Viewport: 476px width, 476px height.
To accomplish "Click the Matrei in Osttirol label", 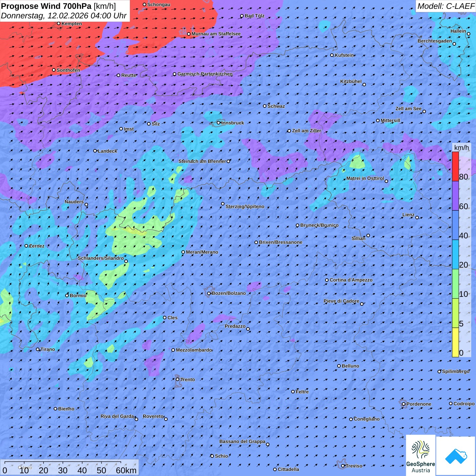I will click(365, 178).
